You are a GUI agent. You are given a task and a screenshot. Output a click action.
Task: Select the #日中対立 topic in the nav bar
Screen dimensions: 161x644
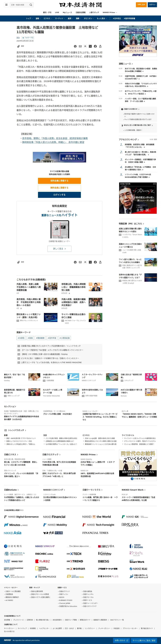tap(117, 19)
